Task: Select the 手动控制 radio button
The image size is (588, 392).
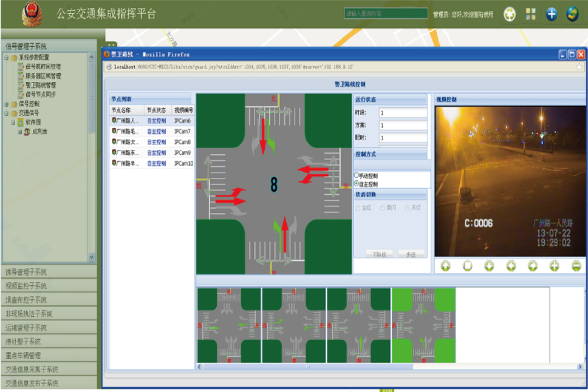Action: pos(357,175)
